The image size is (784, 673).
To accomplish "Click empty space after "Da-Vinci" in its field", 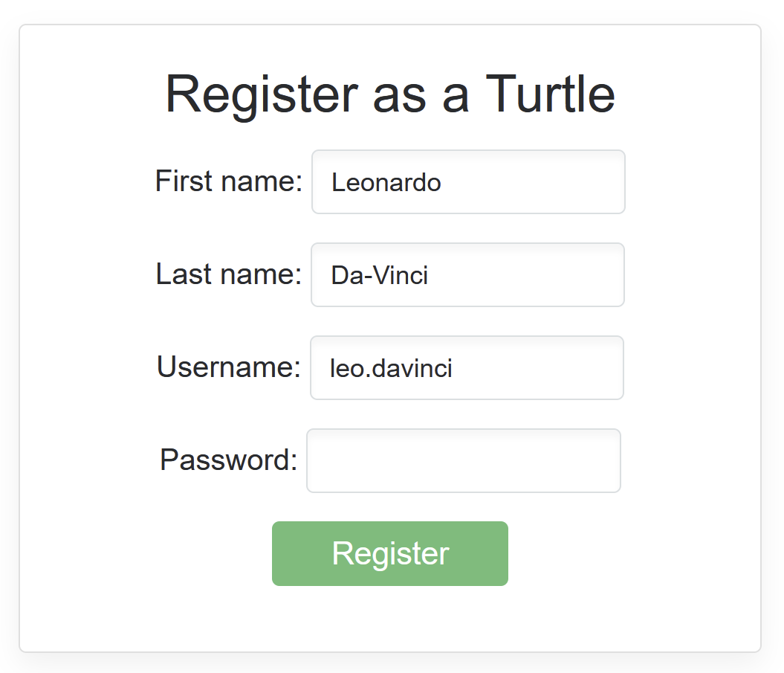I will (528, 275).
